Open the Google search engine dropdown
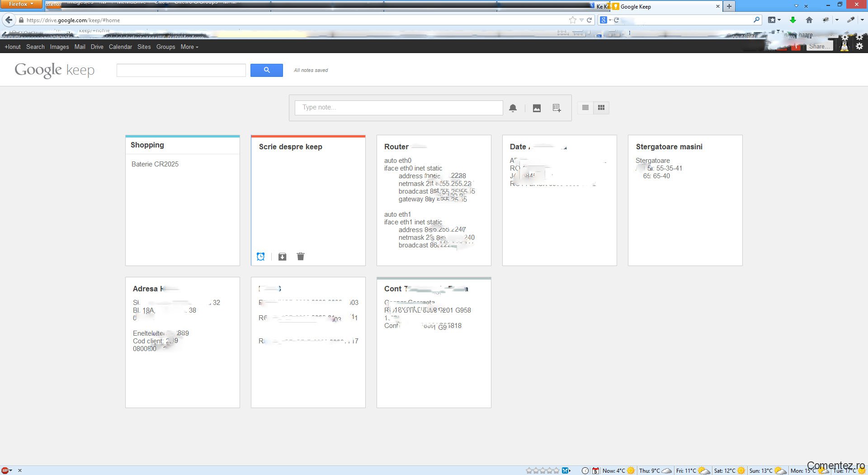Viewport: 868px width, 475px height. 605,20
